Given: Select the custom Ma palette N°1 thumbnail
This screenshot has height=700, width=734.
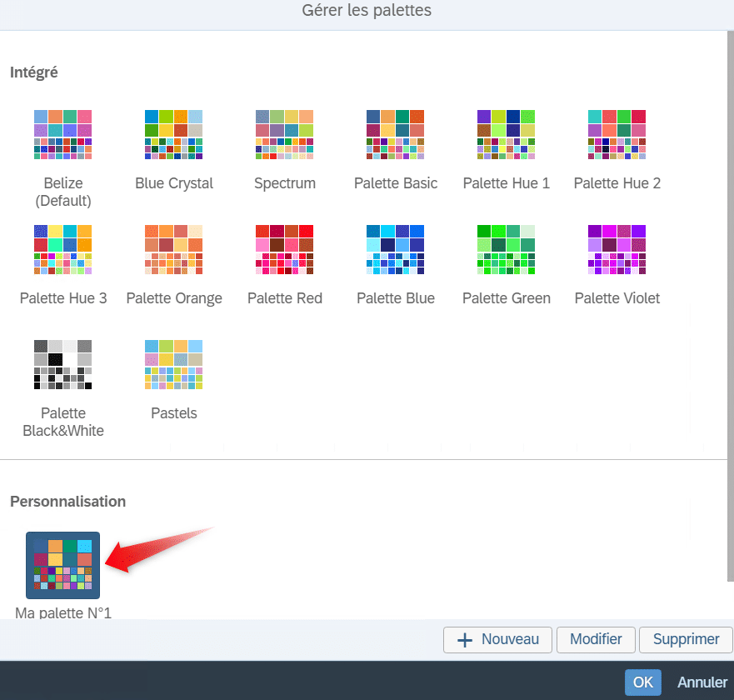Looking at the screenshot, I should [62, 565].
